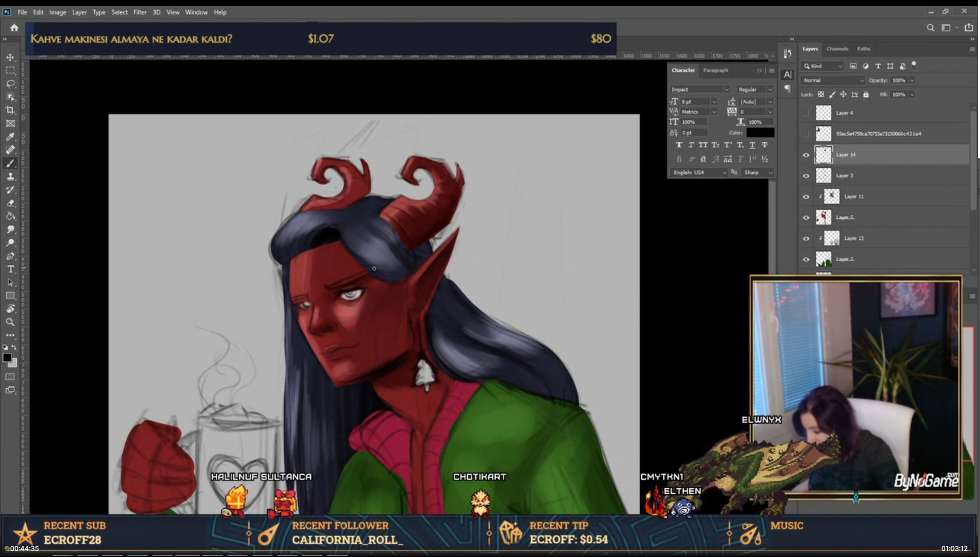Open the Share icon at top right

click(x=969, y=27)
